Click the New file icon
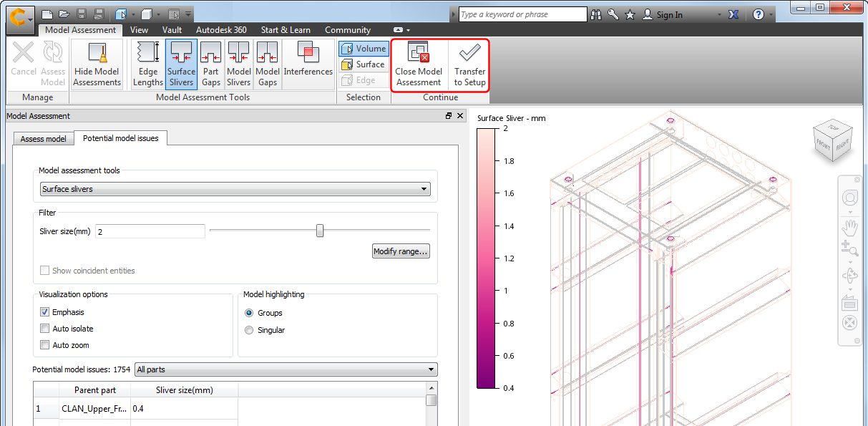The width and height of the screenshot is (868, 426). 47,14
